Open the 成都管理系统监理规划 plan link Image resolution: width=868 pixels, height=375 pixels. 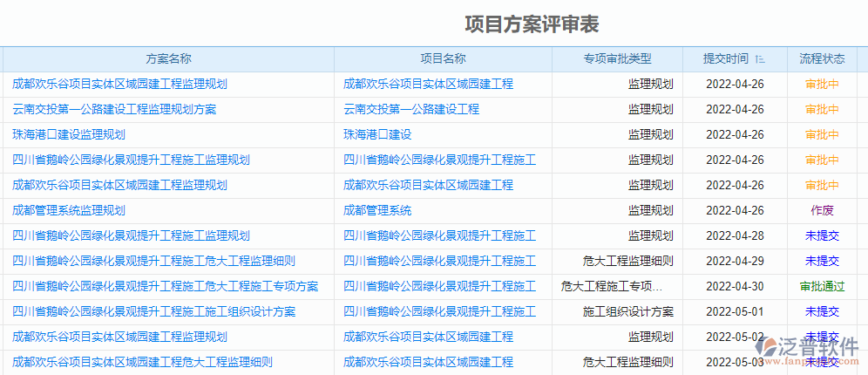(69, 210)
